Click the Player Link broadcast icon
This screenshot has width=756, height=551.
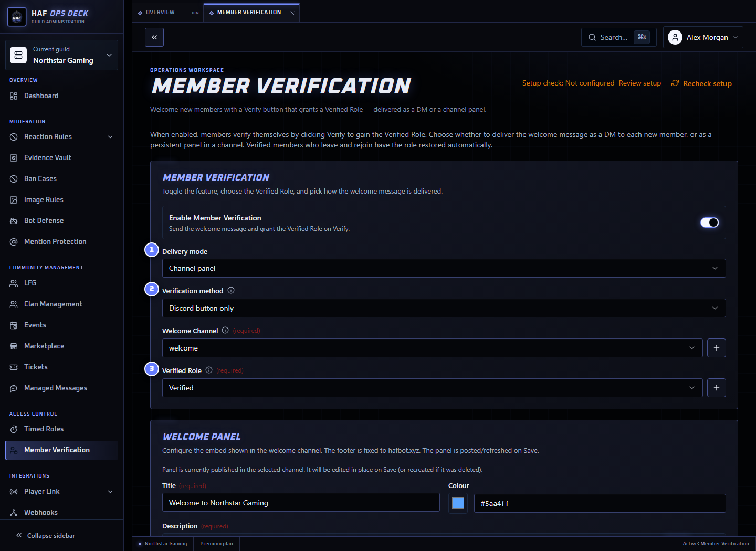(14, 492)
